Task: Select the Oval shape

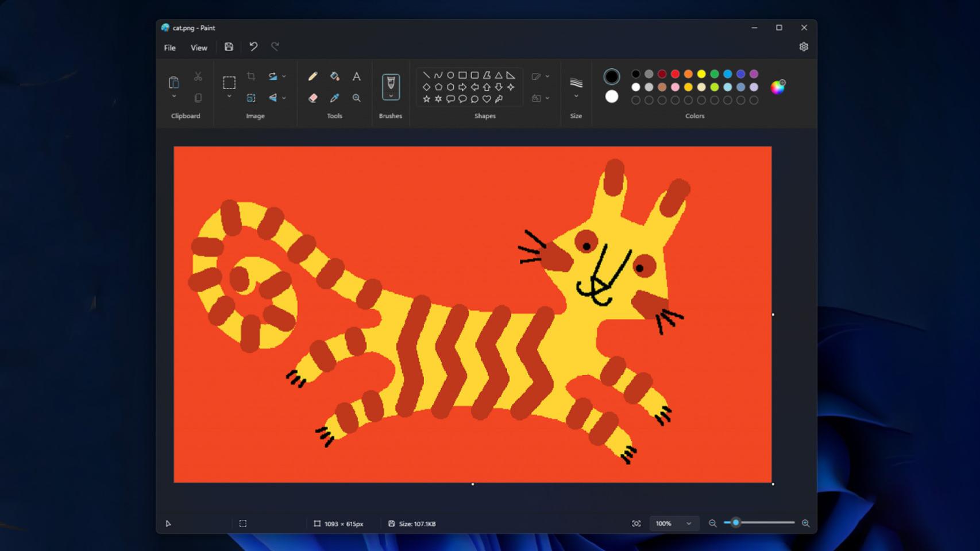Action: 450,75
